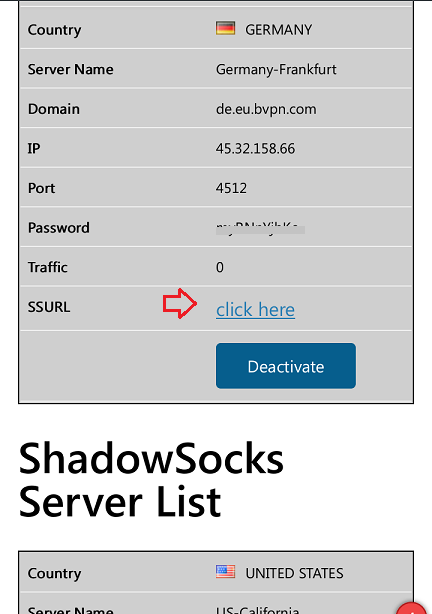Click the red arrow pointing to SSURL link

(x=180, y=303)
